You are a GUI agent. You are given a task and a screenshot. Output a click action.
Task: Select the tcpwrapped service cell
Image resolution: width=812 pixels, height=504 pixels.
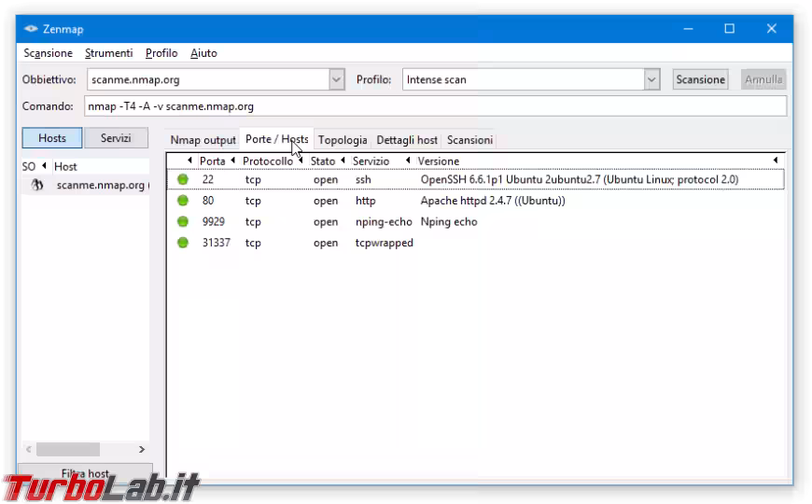coord(385,243)
